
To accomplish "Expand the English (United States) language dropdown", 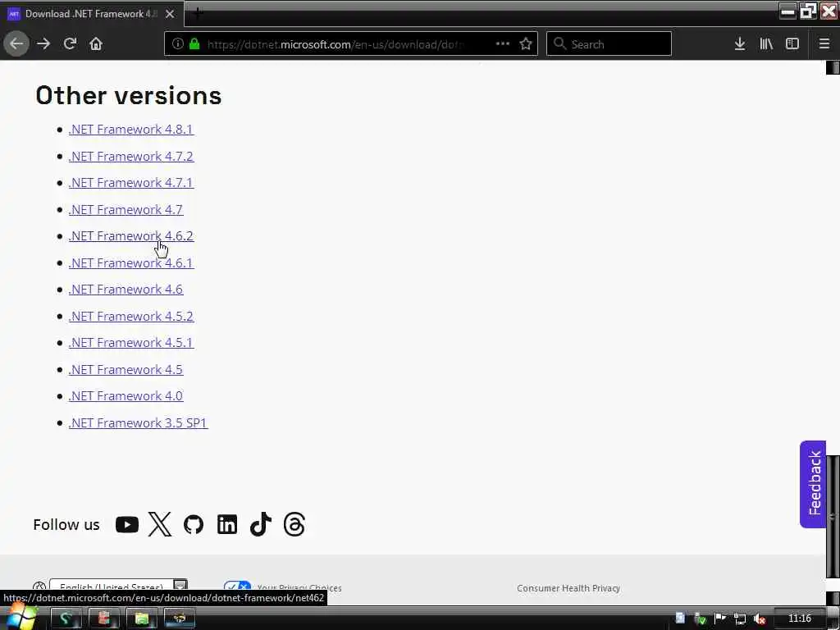I will pos(118,587).
